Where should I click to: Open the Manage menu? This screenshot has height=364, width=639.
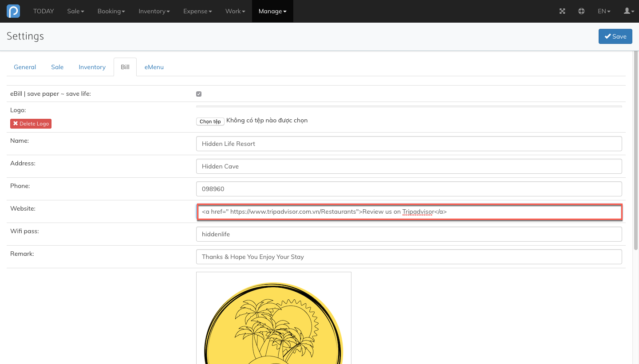[x=272, y=11]
